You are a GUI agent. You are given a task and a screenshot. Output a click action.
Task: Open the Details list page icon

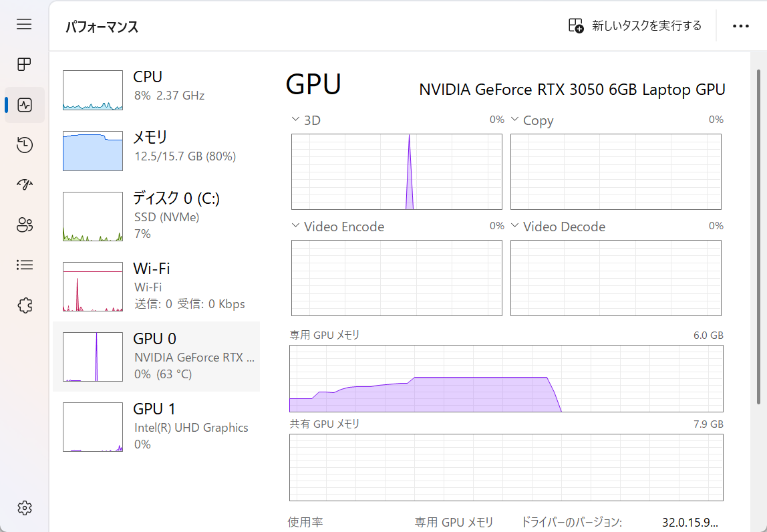coord(25,265)
